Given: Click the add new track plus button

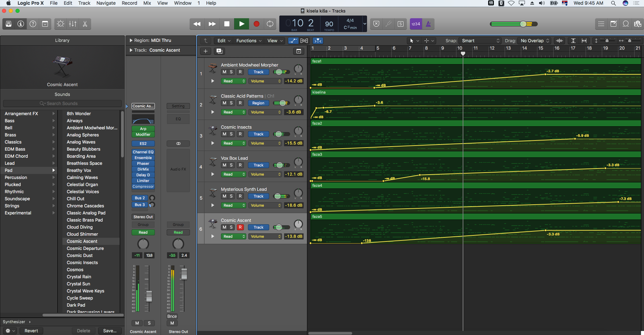Looking at the screenshot, I should tap(205, 51).
